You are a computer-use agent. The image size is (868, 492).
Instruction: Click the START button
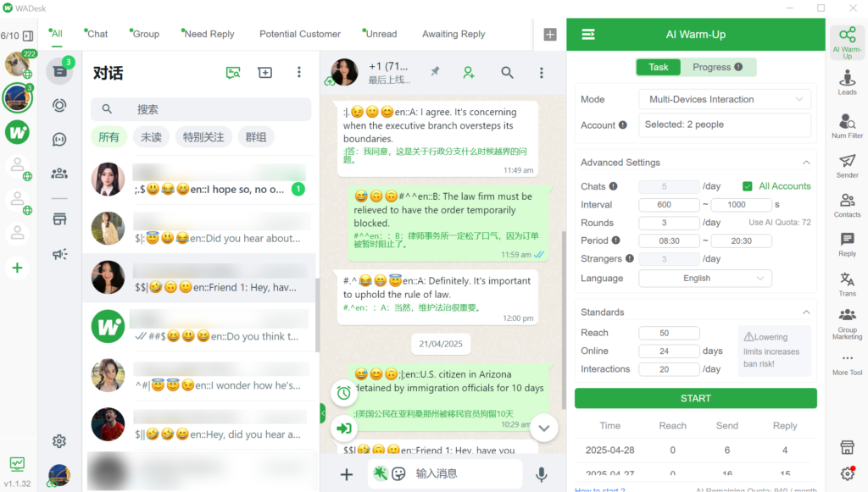coord(695,399)
